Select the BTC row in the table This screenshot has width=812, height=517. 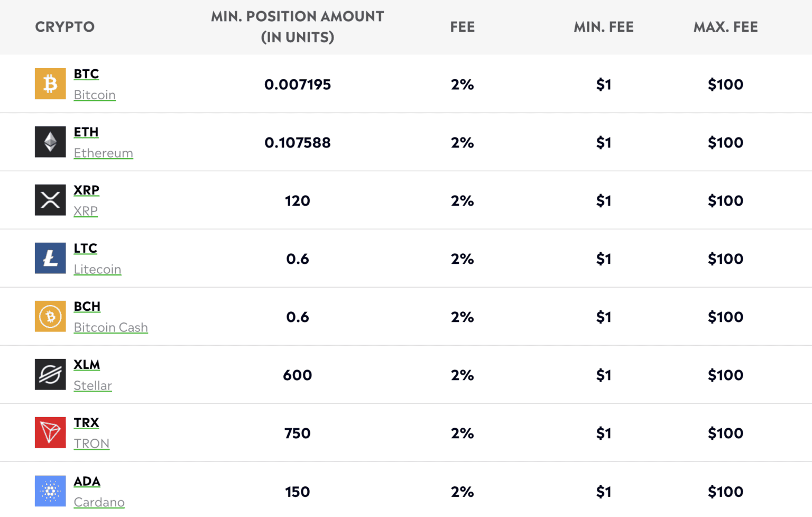[406, 84]
